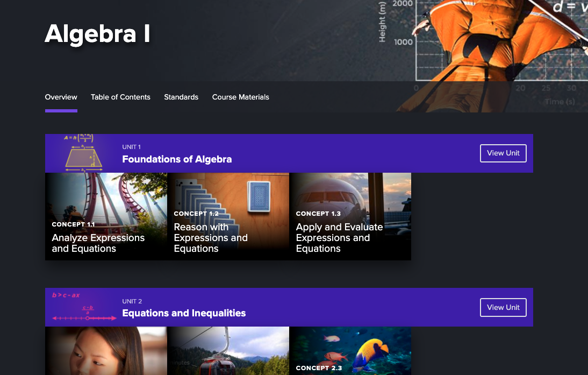Viewport: 588px width, 375px height.
Task: Switch to the Overview tab
Action: click(x=61, y=97)
